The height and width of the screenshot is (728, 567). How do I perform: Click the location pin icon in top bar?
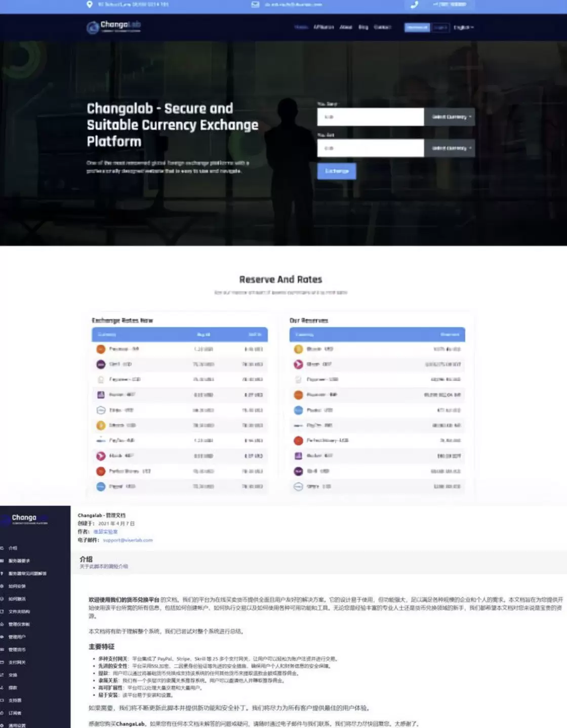90,4
